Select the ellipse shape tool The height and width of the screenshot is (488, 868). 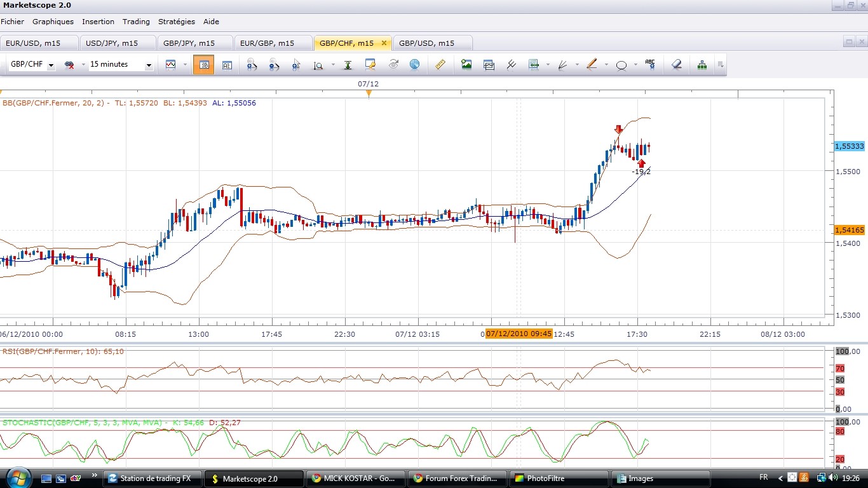pos(621,65)
